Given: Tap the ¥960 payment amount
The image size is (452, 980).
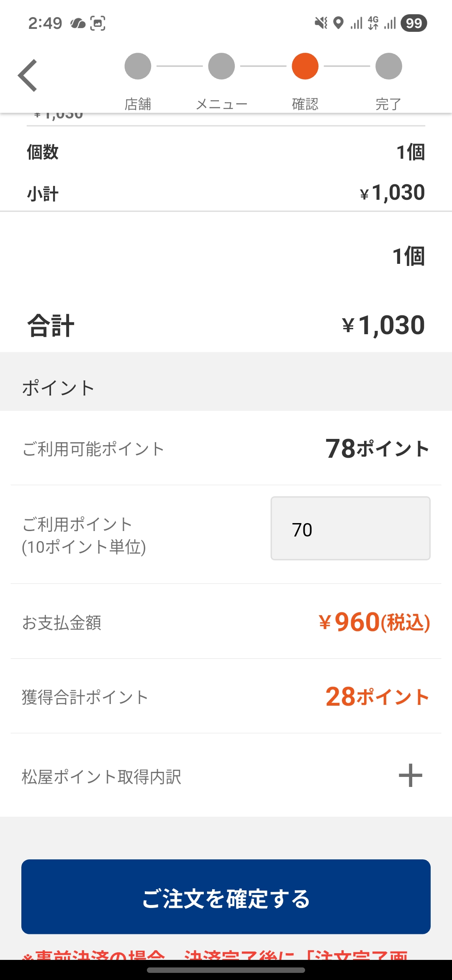Looking at the screenshot, I should tap(374, 622).
